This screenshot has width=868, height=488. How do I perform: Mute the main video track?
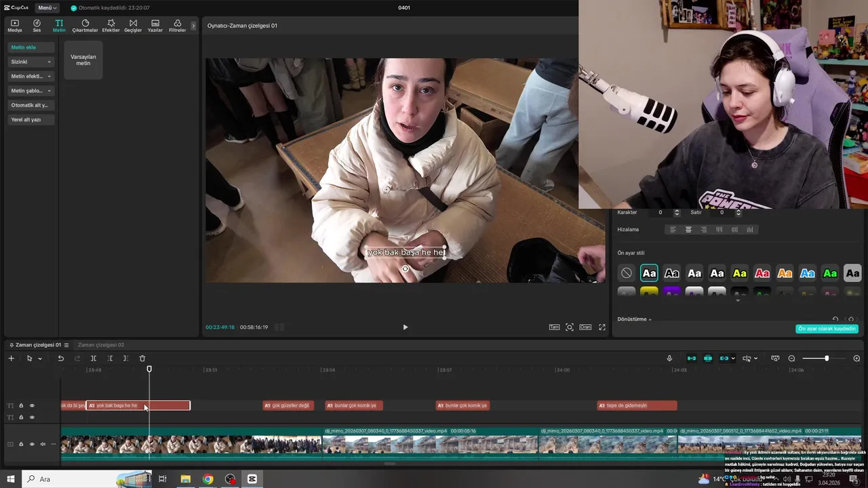(43, 445)
